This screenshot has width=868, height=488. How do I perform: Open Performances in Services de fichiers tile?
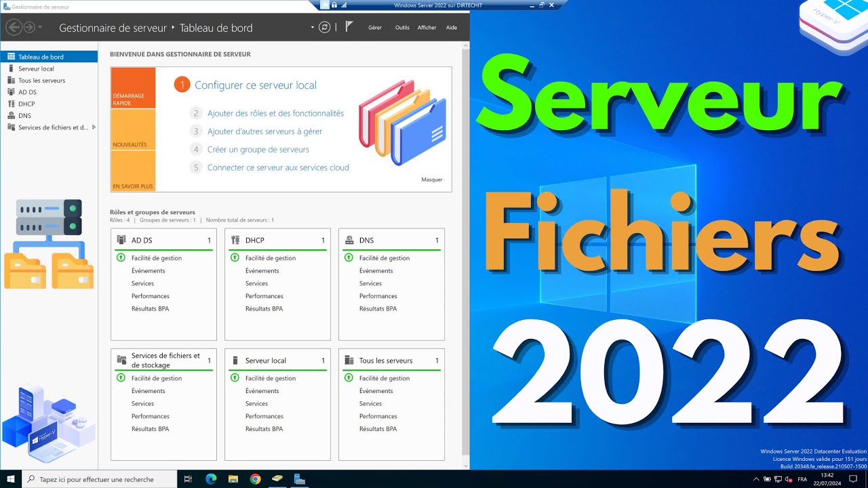(151, 416)
